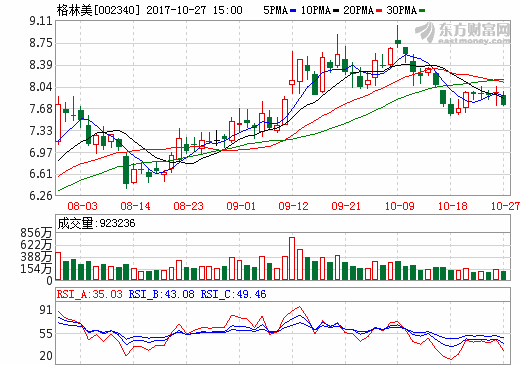Click the 388万 volume axis label
Image resolution: width=520 pixels, height=365 pixels.
[x=36, y=257]
